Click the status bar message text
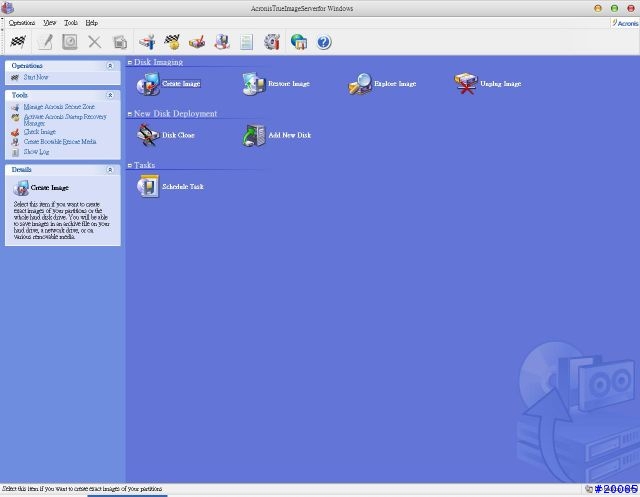 pyautogui.click(x=82, y=489)
